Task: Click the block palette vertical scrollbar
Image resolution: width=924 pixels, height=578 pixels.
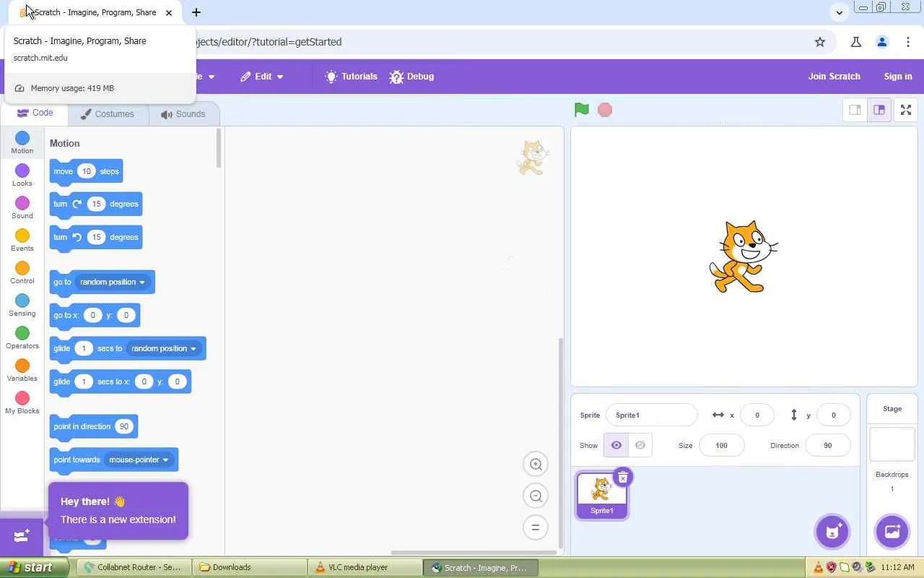Action: 219,148
